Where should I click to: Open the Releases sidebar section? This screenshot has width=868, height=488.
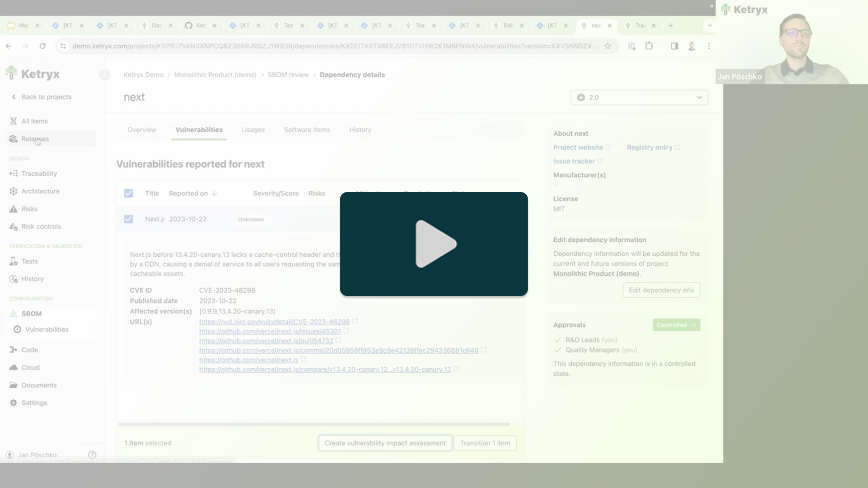35,139
